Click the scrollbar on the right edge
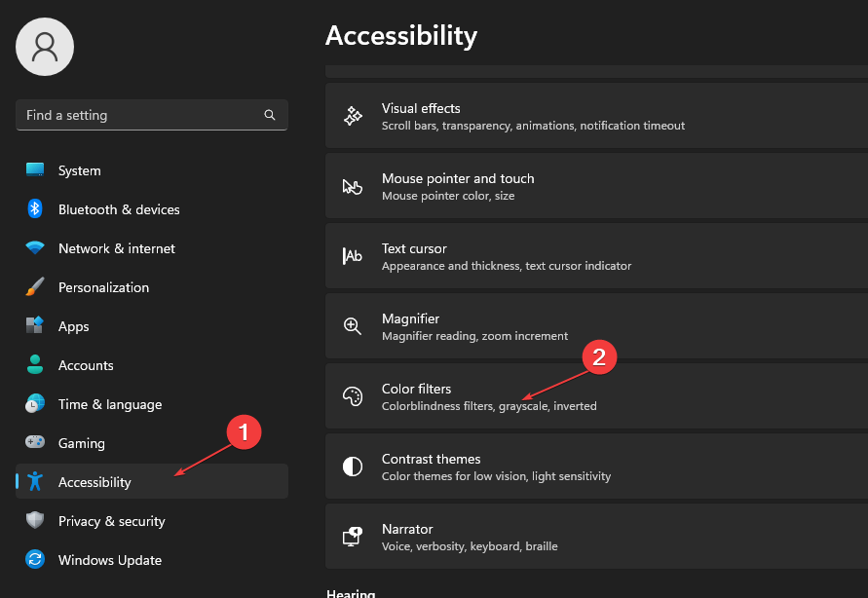Viewport: 868px width, 598px height. click(863, 292)
